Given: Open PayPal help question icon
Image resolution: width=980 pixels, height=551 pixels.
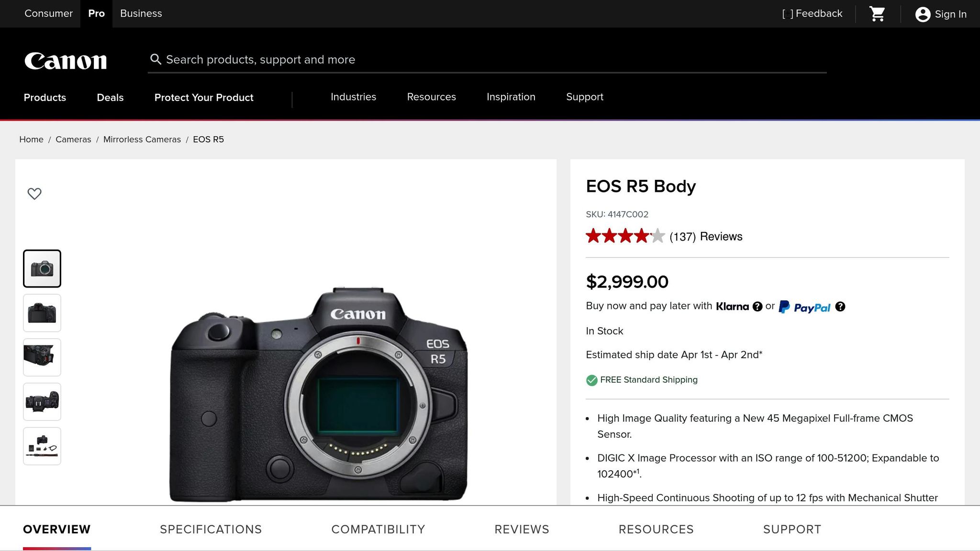Looking at the screenshot, I should click(x=840, y=307).
